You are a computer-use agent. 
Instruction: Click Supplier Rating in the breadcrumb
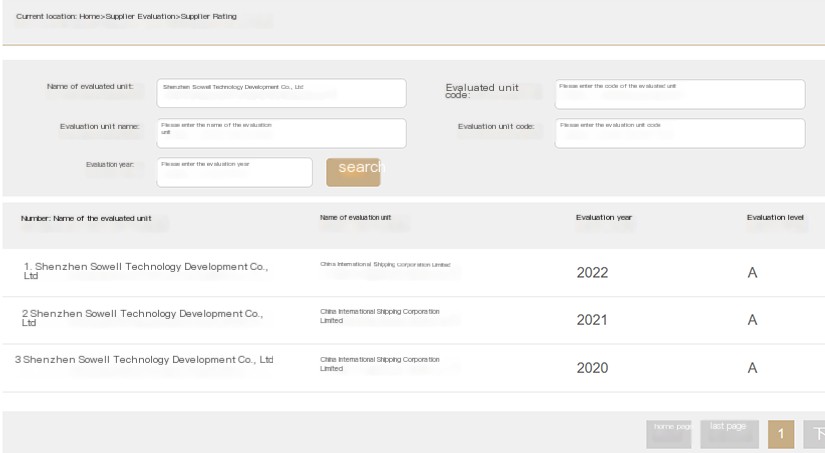point(208,17)
